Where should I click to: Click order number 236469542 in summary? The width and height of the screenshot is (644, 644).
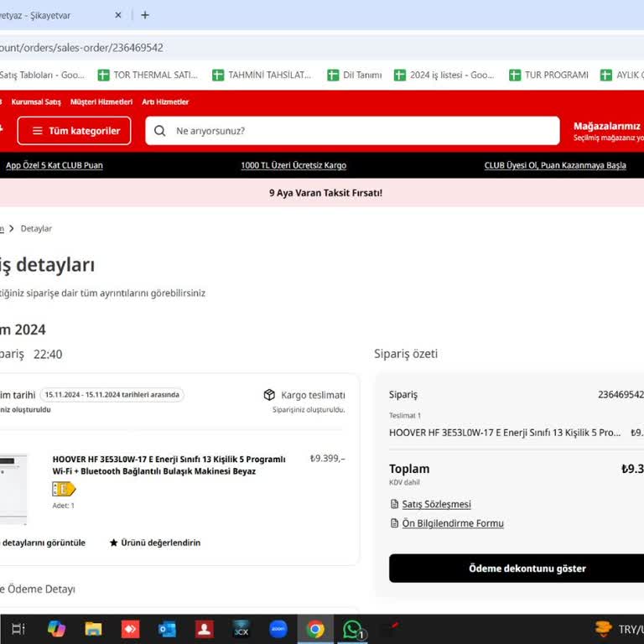pyautogui.click(x=621, y=395)
